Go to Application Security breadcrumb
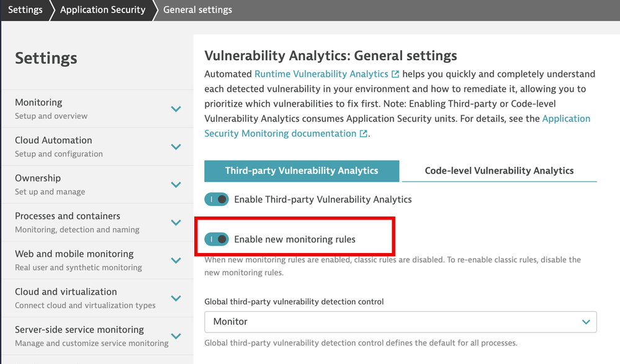 tap(103, 10)
